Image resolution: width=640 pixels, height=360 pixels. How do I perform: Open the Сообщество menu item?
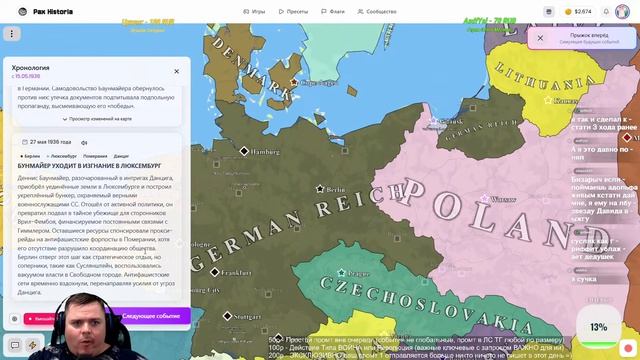click(x=377, y=11)
